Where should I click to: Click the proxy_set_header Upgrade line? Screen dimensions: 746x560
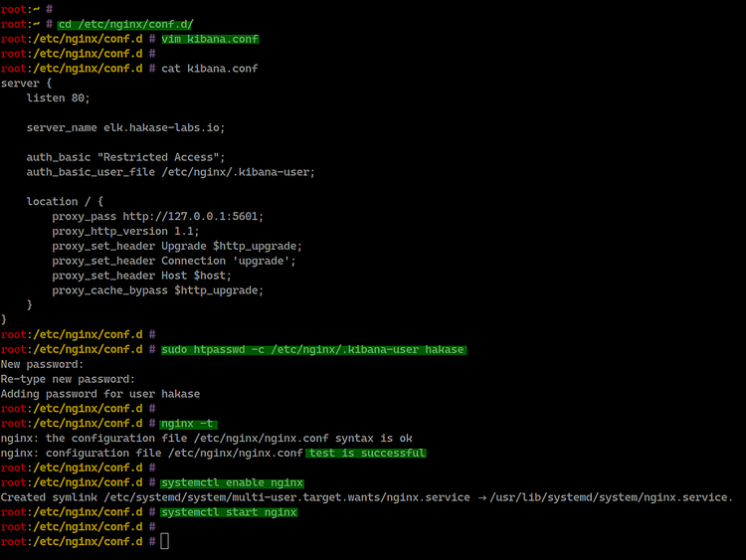click(x=176, y=246)
